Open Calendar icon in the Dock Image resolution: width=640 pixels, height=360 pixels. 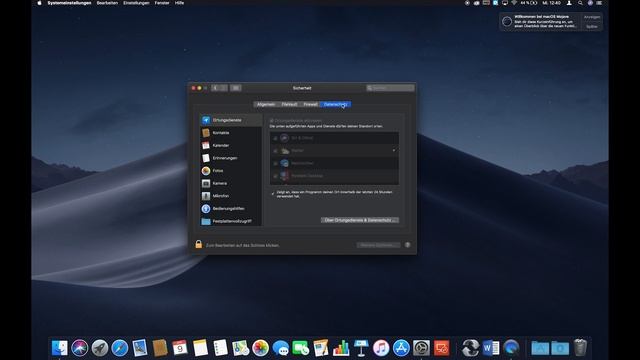[180, 348]
